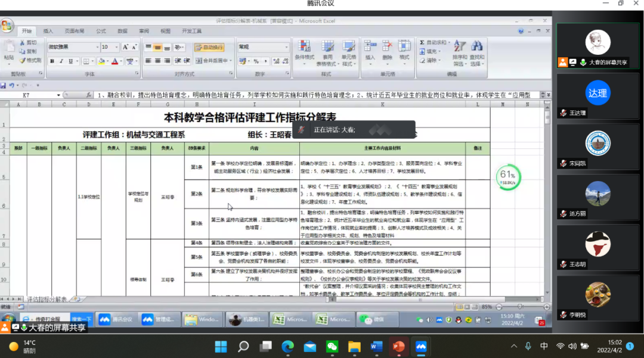Click the Merge and Center (合并后居中) button
The image size is (644, 358).
pyautogui.click(x=213, y=61)
